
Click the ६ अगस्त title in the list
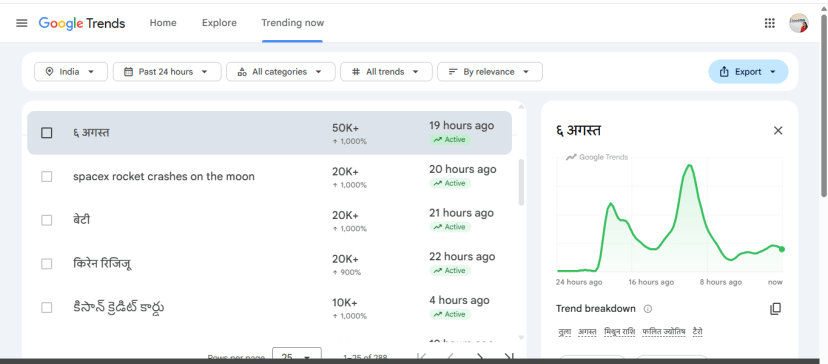click(x=91, y=133)
